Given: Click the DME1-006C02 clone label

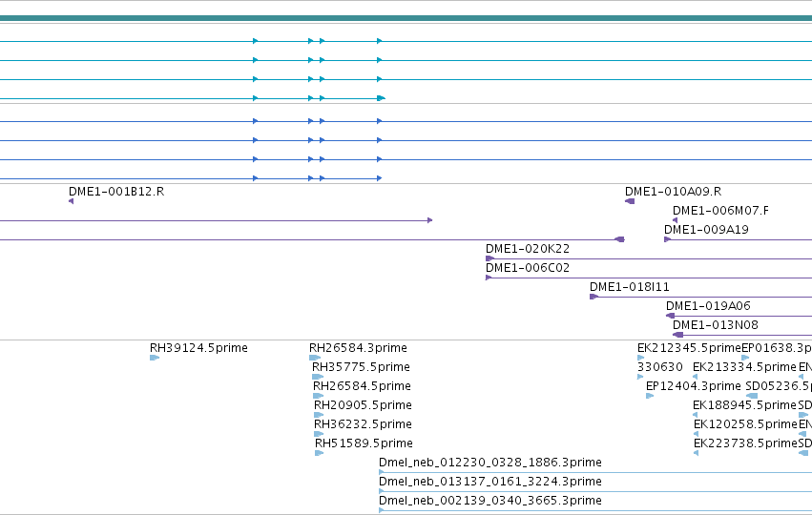Looking at the screenshot, I should pyautogui.click(x=528, y=268).
